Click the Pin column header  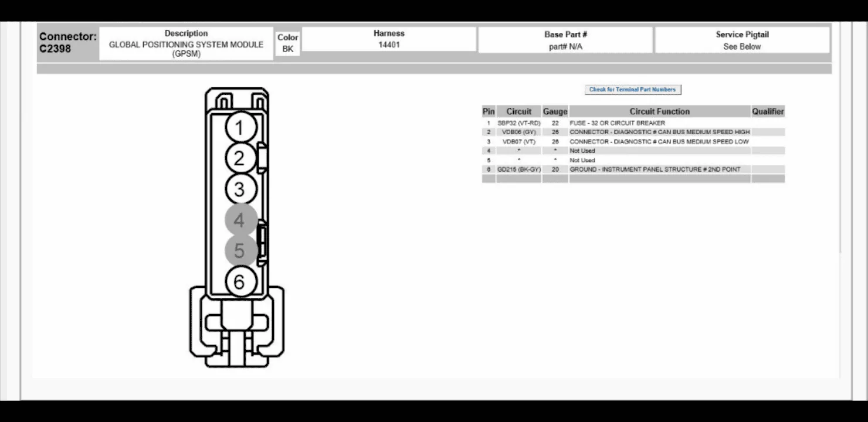tap(489, 111)
